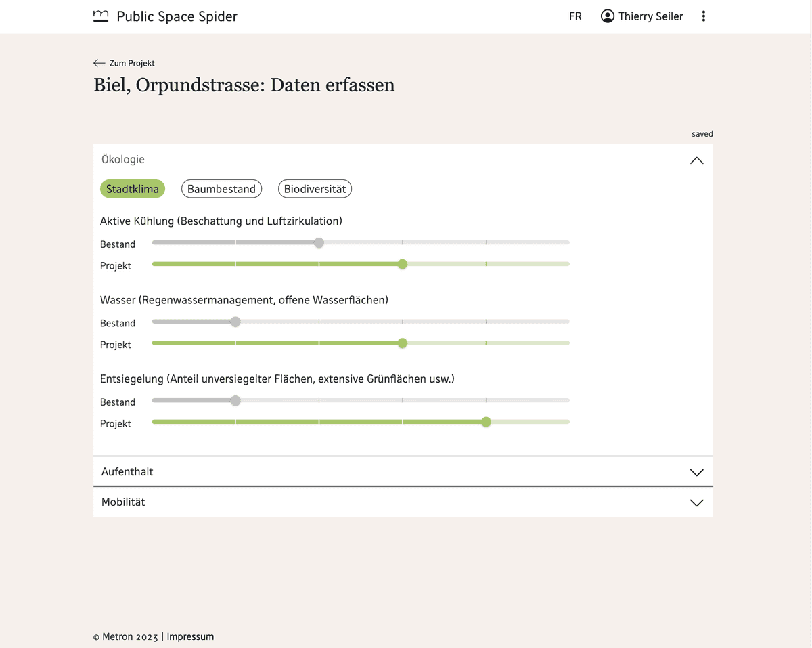Open the three-dot overflow menu
Screen dimensions: 812x648
coord(704,16)
